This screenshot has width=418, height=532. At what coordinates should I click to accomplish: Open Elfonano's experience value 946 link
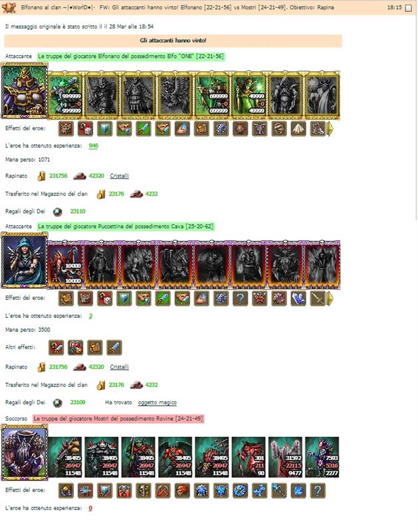pos(93,146)
